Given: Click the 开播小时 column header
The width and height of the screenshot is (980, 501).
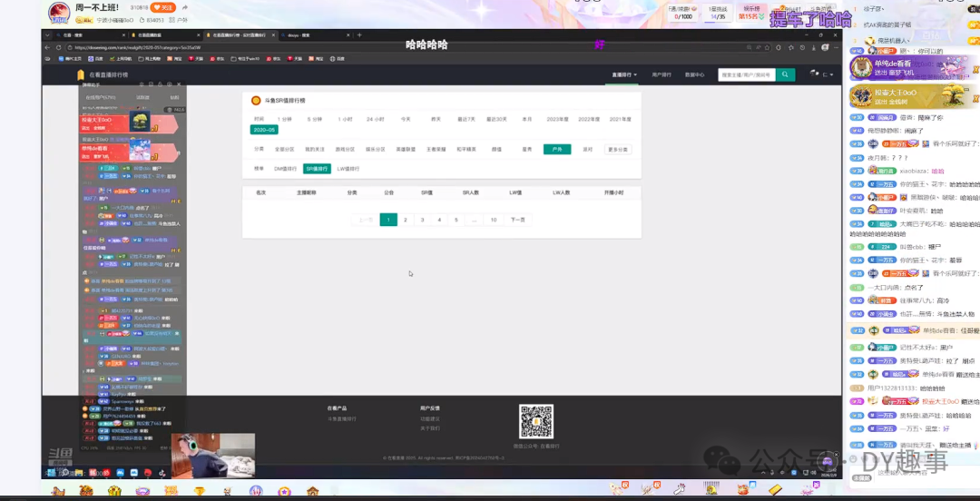Looking at the screenshot, I should pos(613,192).
